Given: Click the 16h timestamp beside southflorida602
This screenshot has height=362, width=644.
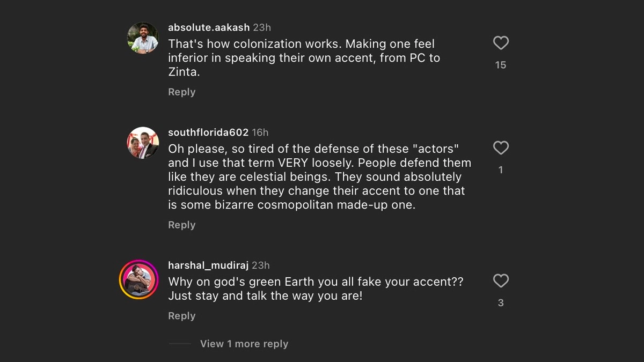Looking at the screenshot, I should click(x=260, y=132).
